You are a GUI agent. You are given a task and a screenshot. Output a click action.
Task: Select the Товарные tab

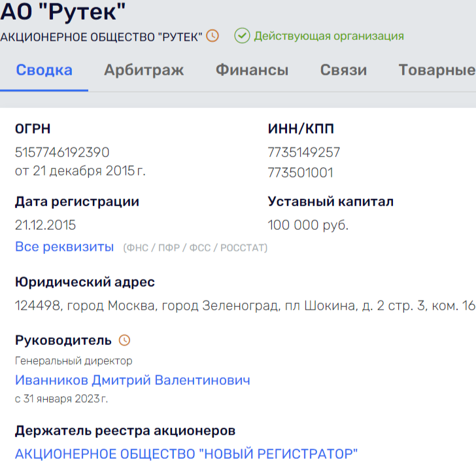coord(437,70)
